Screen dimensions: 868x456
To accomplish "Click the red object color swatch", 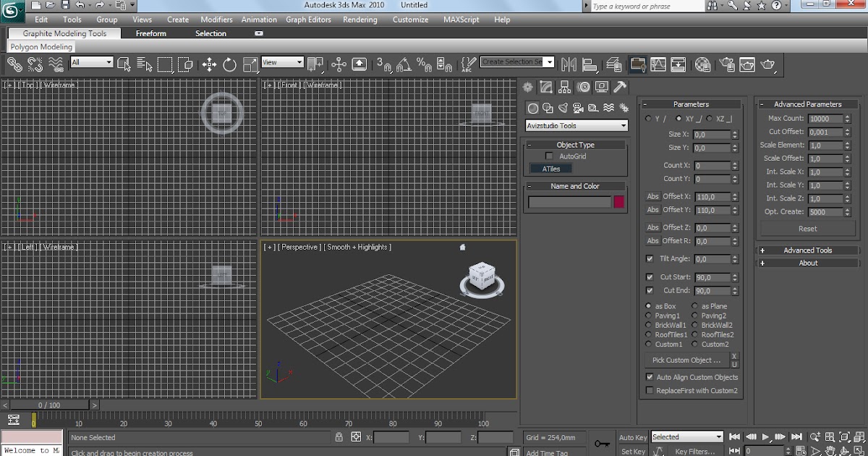I will coord(619,203).
